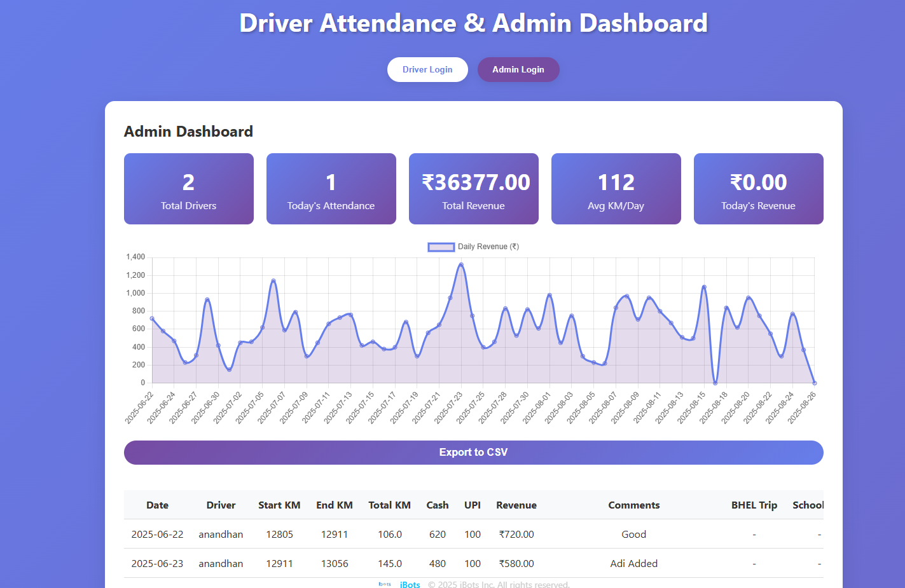Image resolution: width=905 pixels, height=588 pixels.
Task: Open the Driver Login tab
Action: click(x=427, y=69)
